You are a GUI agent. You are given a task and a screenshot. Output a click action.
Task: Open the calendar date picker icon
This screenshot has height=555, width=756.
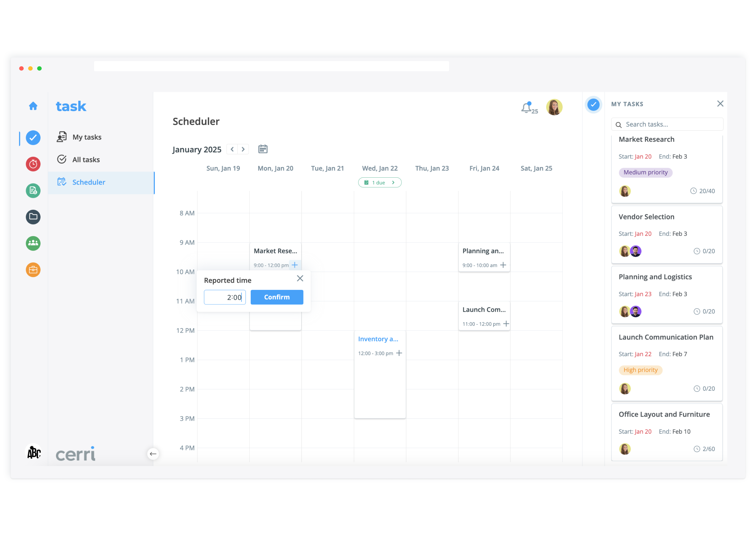point(263,149)
